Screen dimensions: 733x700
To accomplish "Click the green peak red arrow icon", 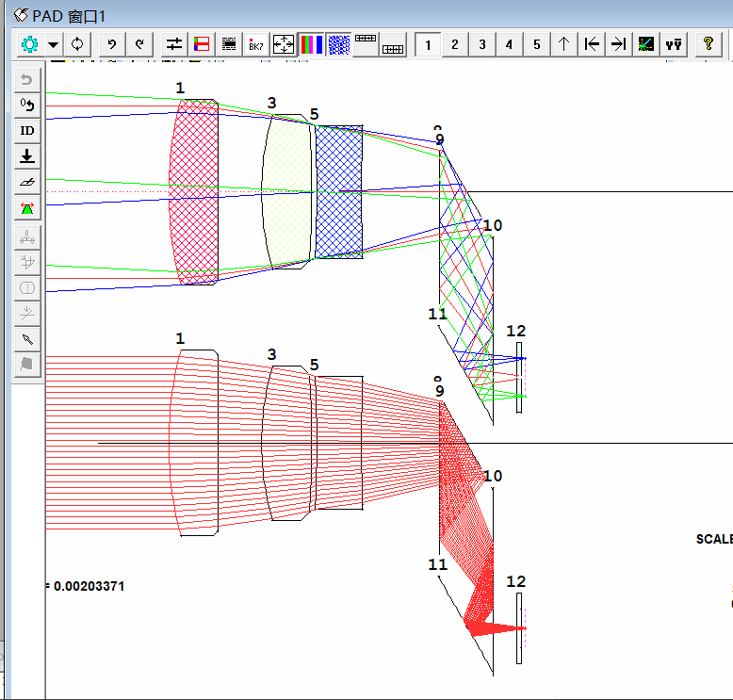I will 27,207.
